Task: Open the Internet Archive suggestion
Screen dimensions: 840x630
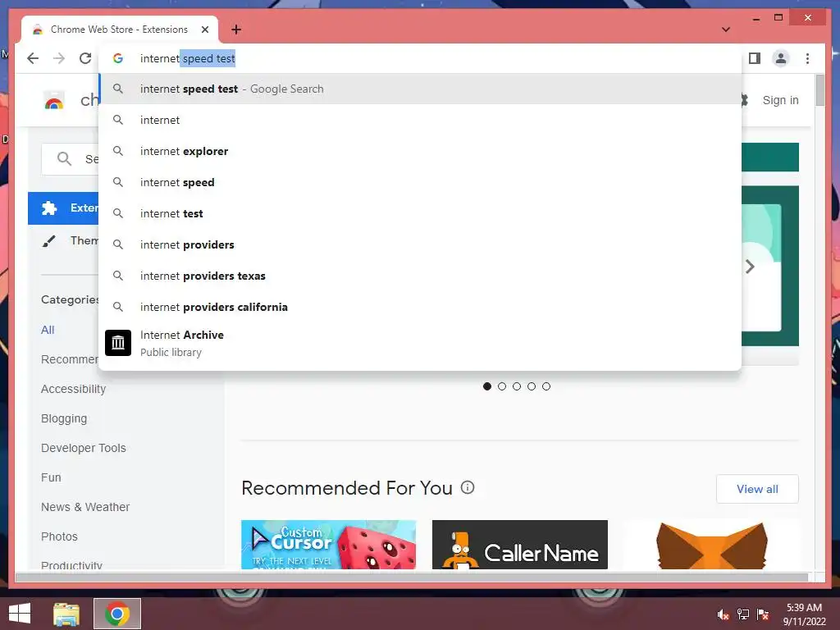Action: pos(421,343)
